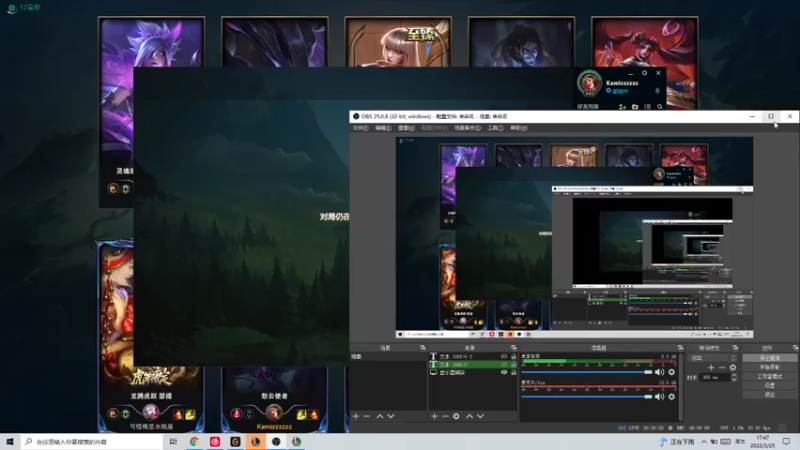
Task: Mute the Mic/Aux audio channel
Action: click(659, 396)
